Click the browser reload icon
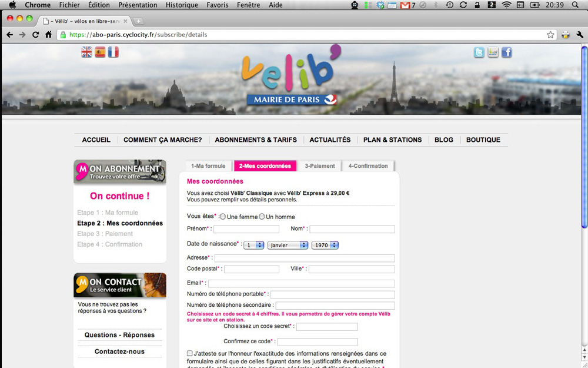 click(x=35, y=35)
